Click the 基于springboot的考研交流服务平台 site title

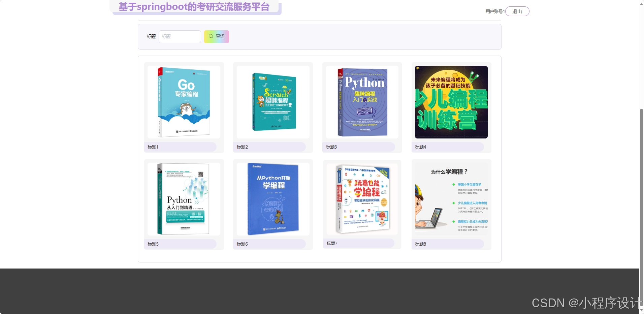[x=194, y=7]
